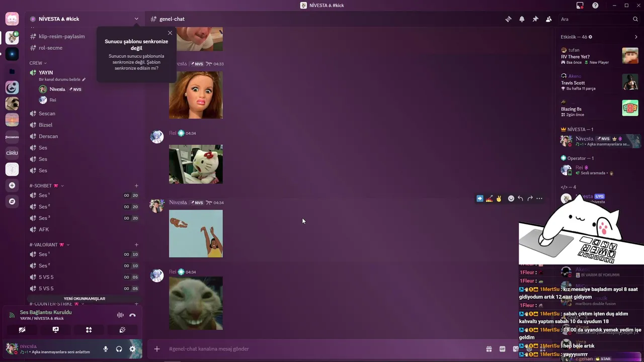
Task: Open inbox icon in title bar
Action: 580,5
